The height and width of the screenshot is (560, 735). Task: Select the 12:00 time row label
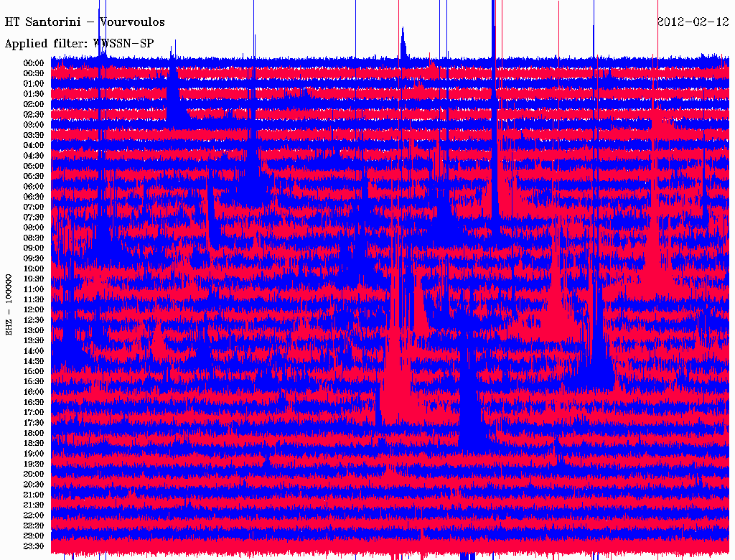(34, 310)
